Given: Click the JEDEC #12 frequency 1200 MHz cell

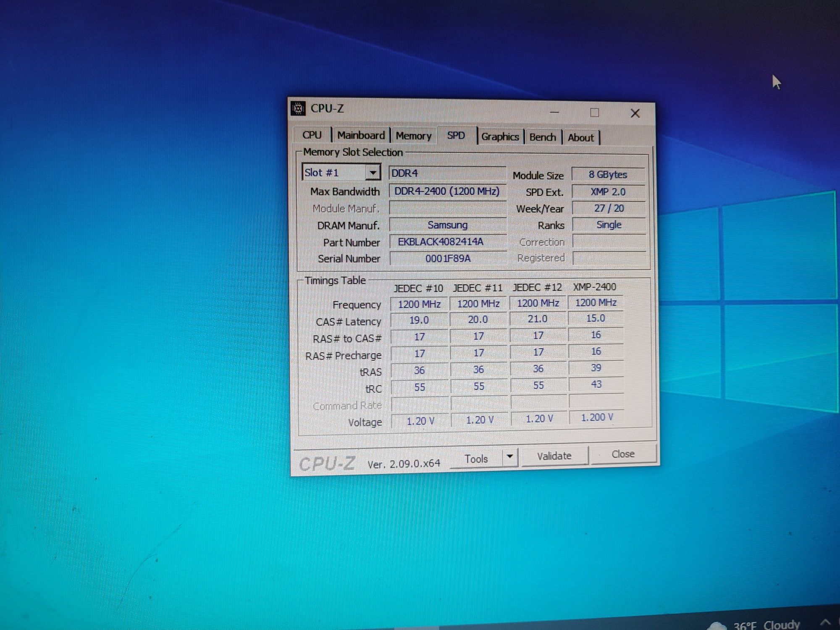Looking at the screenshot, I should pos(538,303).
